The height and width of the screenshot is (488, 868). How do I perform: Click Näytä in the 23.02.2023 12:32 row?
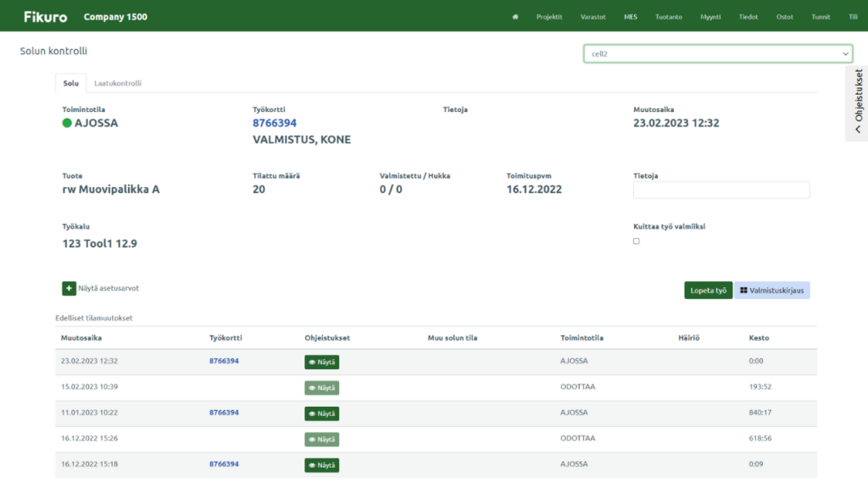(x=321, y=362)
